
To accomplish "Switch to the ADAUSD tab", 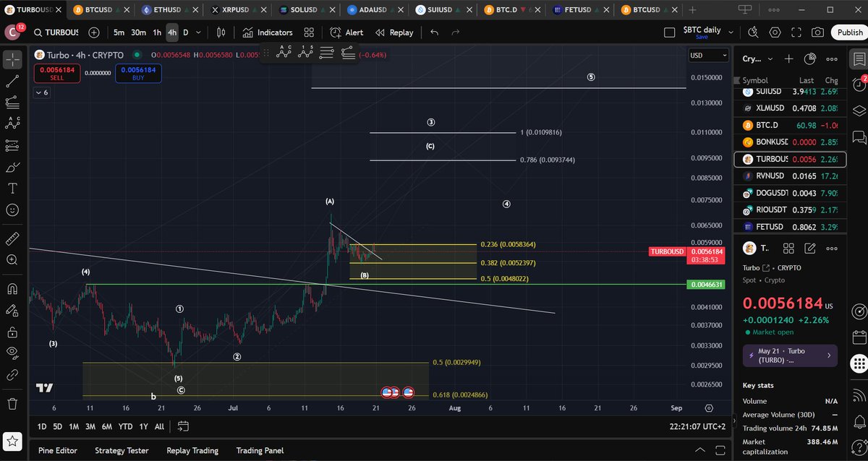I will (x=373, y=9).
